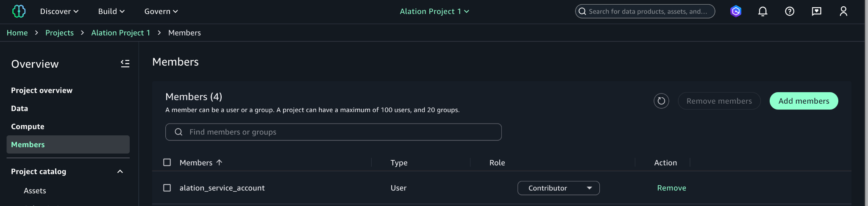The width and height of the screenshot is (868, 206).
Task: Click the Members (4) heading
Action: (x=194, y=97)
